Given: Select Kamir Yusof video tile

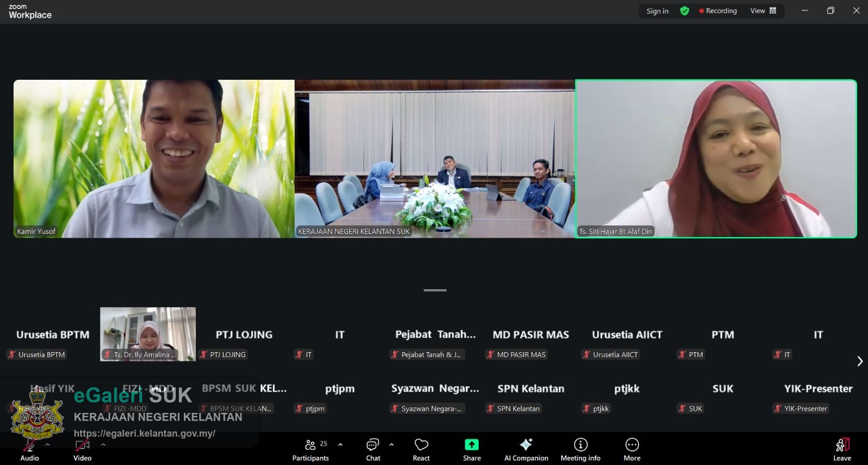Looking at the screenshot, I should (154, 159).
